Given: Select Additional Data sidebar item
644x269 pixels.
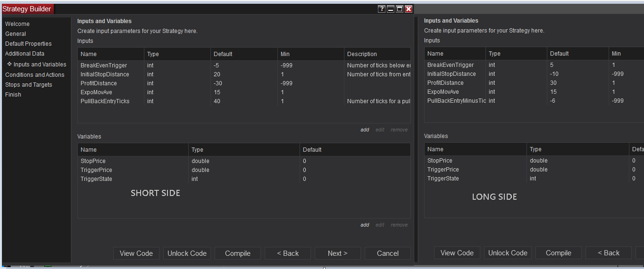Looking at the screenshot, I should click(x=25, y=54).
